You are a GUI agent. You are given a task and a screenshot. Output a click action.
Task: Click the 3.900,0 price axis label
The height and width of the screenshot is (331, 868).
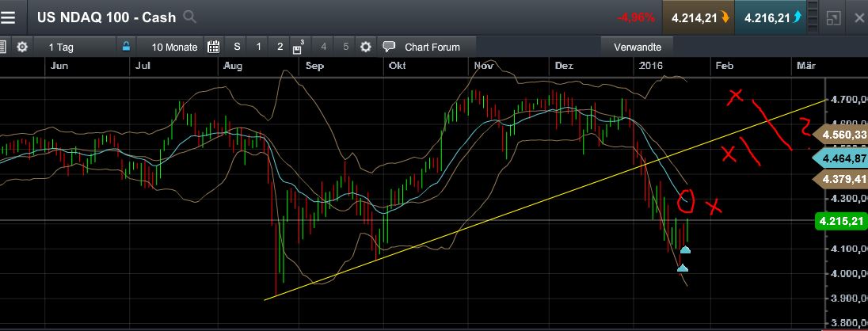coord(848,299)
